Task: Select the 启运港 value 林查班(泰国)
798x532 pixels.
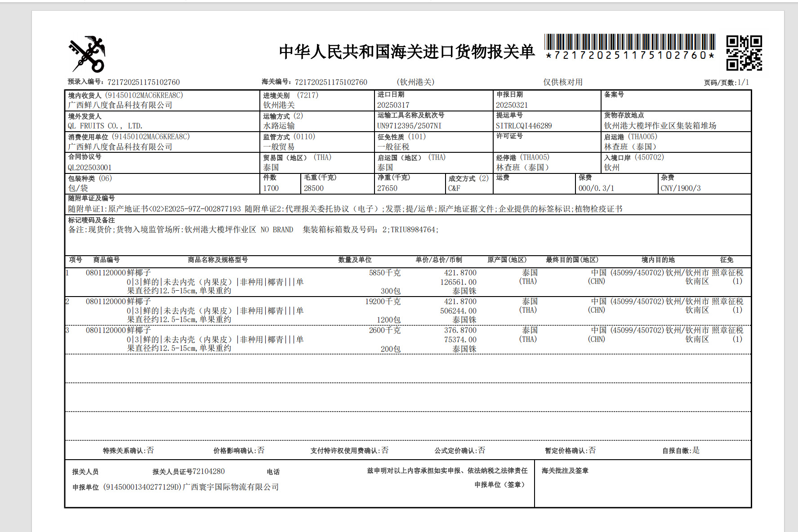Action: [x=630, y=147]
